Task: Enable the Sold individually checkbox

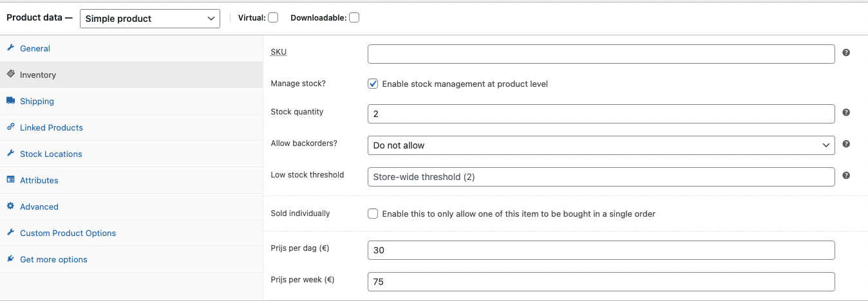Action: pos(373,214)
